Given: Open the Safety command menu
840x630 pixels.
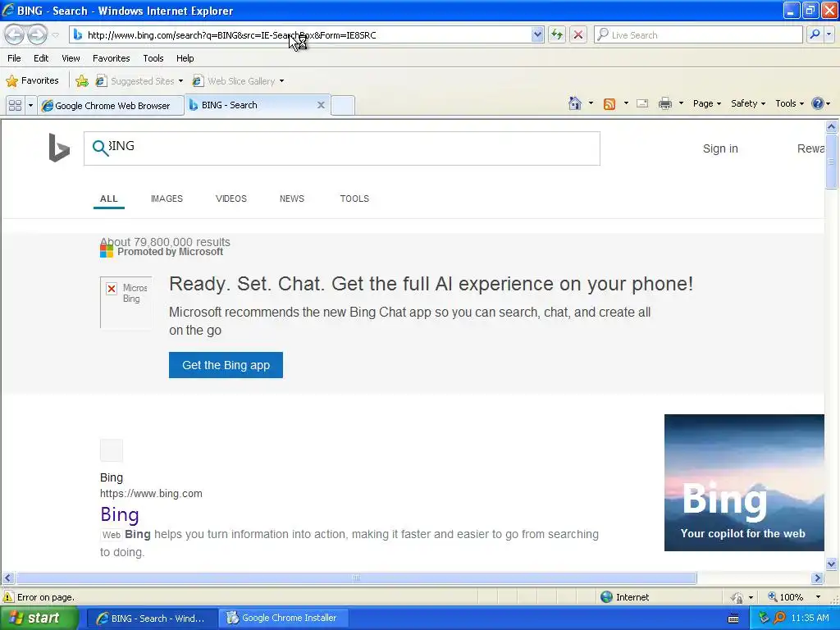Looking at the screenshot, I should (x=748, y=103).
